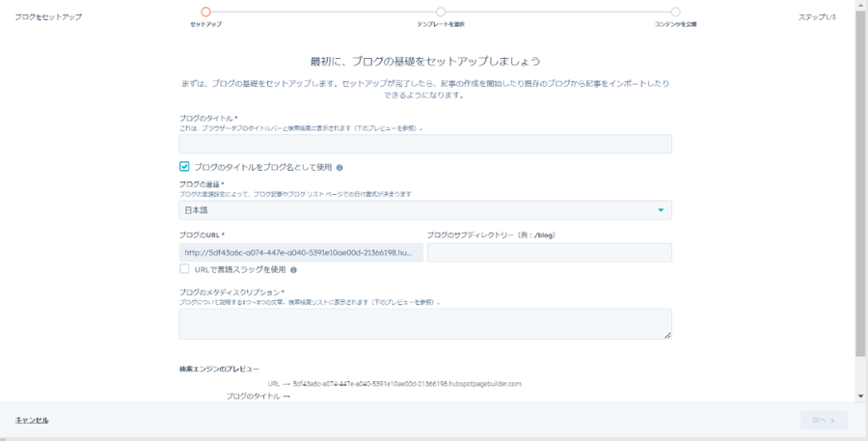Enable URLで言語スラッグを使用 checkbox
Viewport: 868px width, 441px height.
[184, 268]
